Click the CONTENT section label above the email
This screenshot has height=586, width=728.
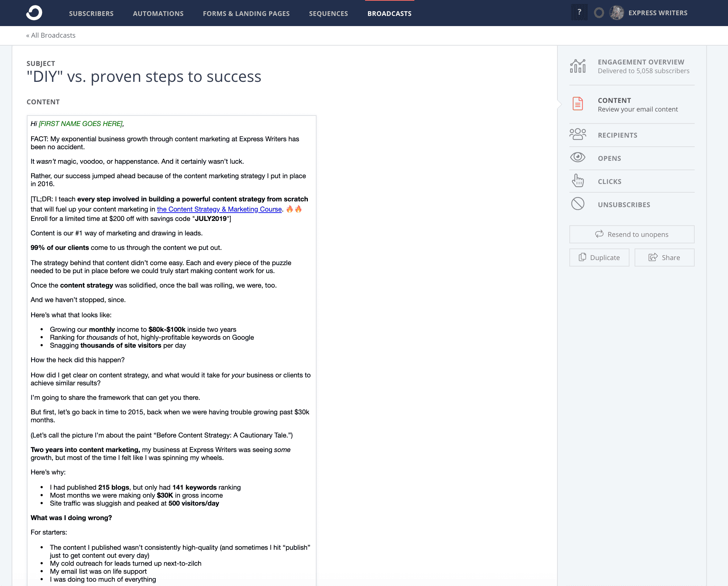click(x=43, y=102)
